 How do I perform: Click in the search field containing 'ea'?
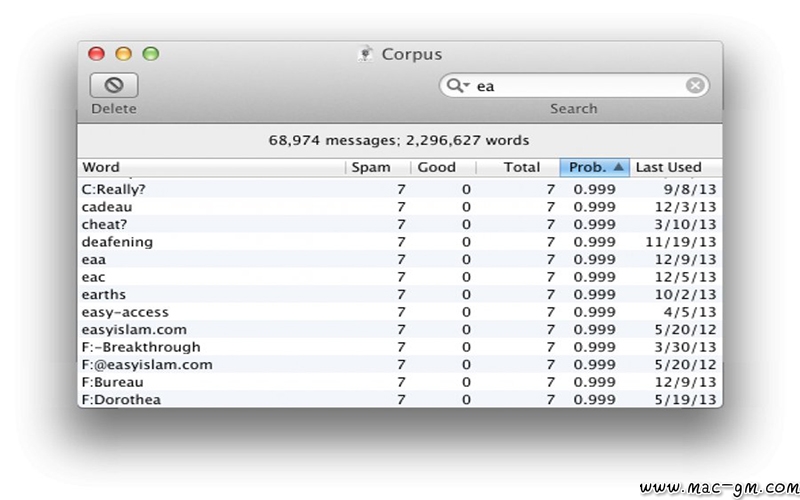574,86
